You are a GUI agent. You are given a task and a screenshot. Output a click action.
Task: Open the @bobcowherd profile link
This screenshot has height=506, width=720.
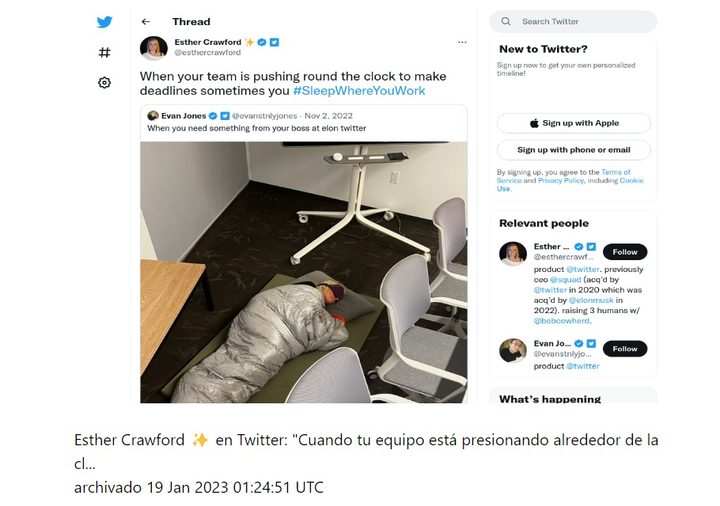click(x=562, y=321)
